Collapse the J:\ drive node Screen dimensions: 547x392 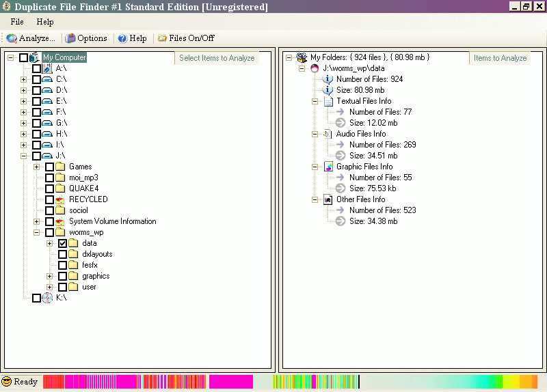pos(24,156)
